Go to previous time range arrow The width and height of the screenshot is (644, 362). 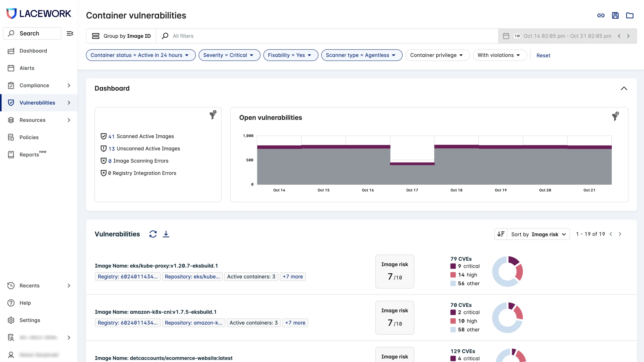click(619, 36)
